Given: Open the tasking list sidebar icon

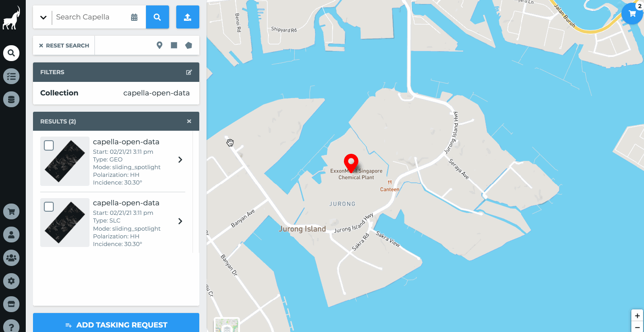Looking at the screenshot, I should click(x=11, y=76).
